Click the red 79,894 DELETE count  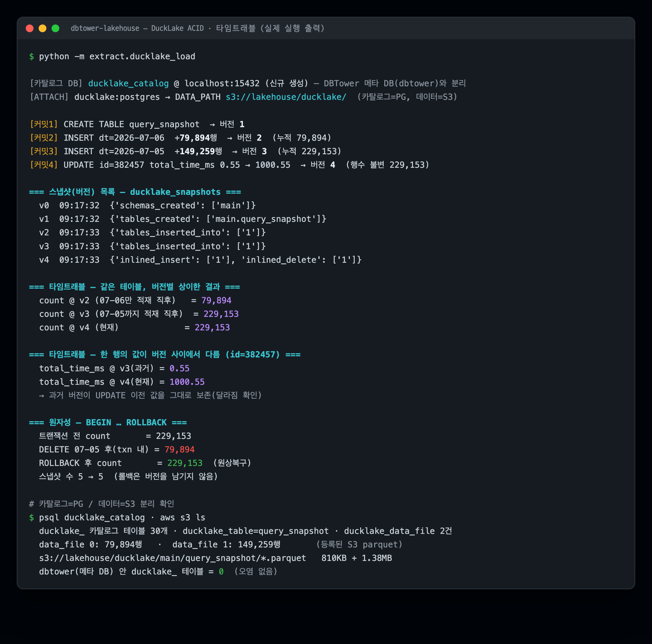pyautogui.click(x=179, y=449)
